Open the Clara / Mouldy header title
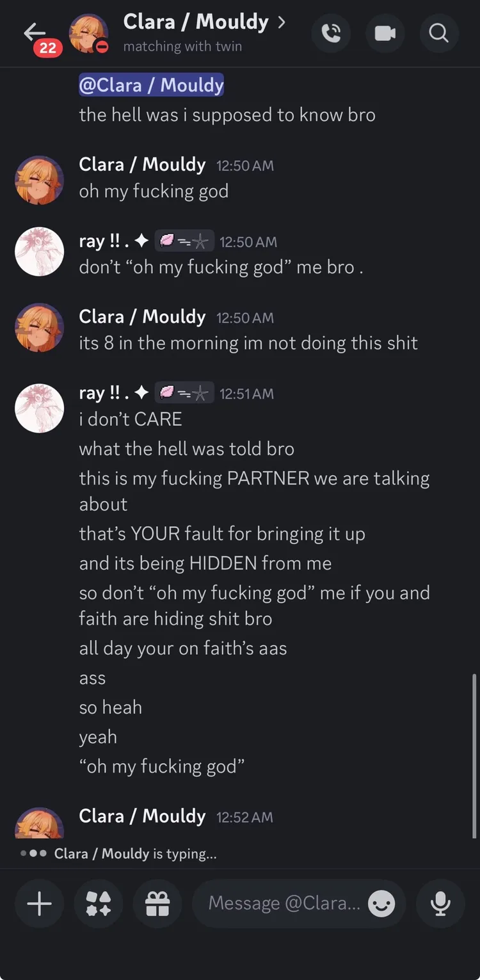This screenshot has height=980, width=480. (196, 22)
